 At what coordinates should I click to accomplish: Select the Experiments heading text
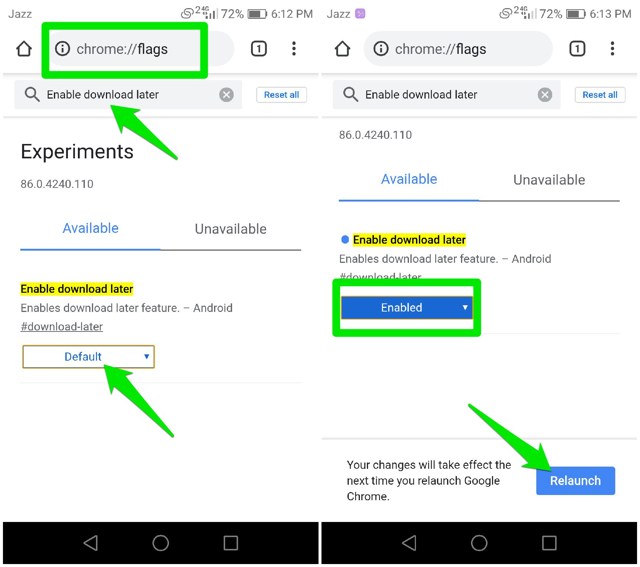(x=77, y=151)
